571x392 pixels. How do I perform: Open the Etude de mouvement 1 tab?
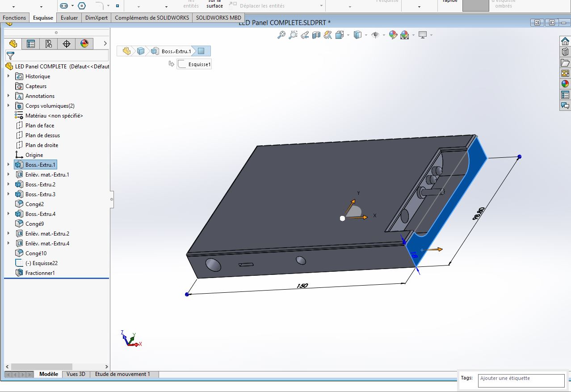122,374
